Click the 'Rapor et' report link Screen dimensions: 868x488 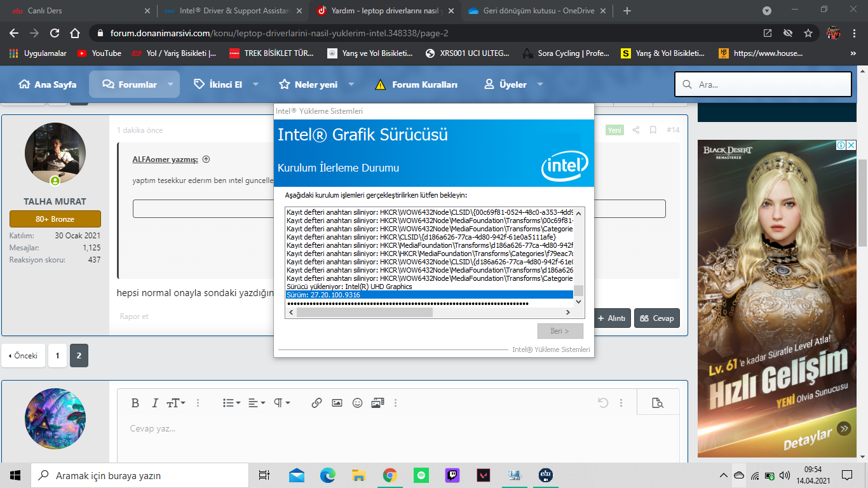pyautogui.click(x=134, y=316)
